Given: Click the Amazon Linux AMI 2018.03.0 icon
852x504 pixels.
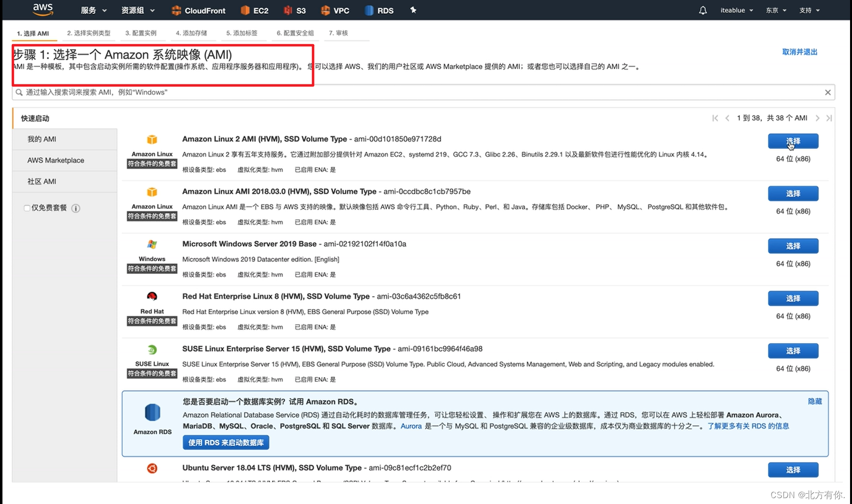Looking at the screenshot, I should 152,192.
